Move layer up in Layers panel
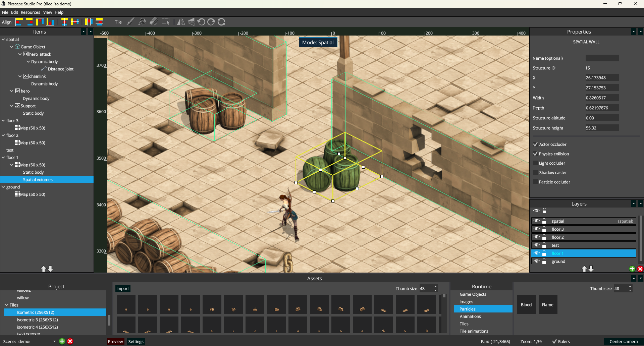The height and width of the screenshot is (346, 644). click(584, 269)
